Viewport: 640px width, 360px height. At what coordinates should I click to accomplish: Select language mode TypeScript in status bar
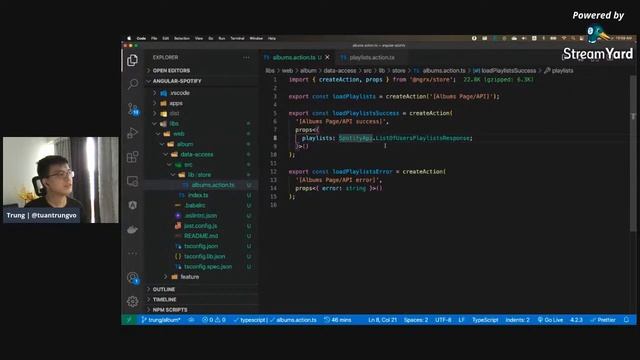(x=485, y=320)
